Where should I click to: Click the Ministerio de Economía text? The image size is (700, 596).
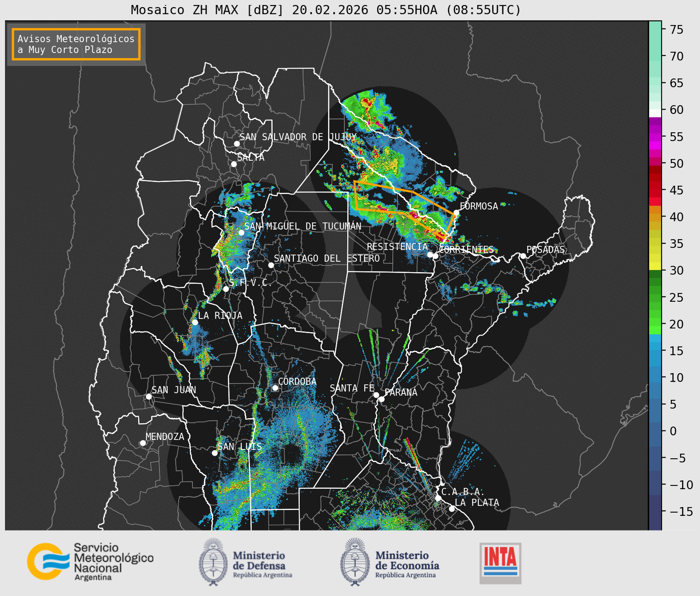(407, 565)
